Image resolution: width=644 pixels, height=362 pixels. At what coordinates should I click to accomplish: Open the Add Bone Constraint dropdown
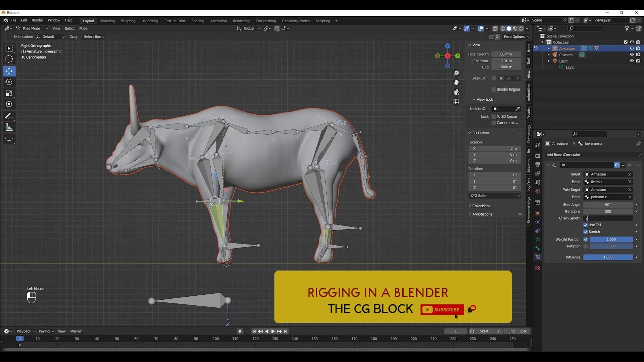(x=594, y=155)
